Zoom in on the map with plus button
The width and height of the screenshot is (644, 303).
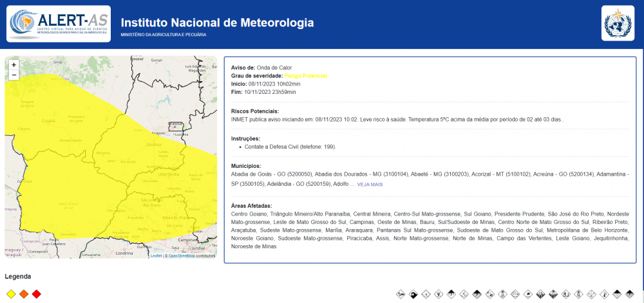[14, 65]
